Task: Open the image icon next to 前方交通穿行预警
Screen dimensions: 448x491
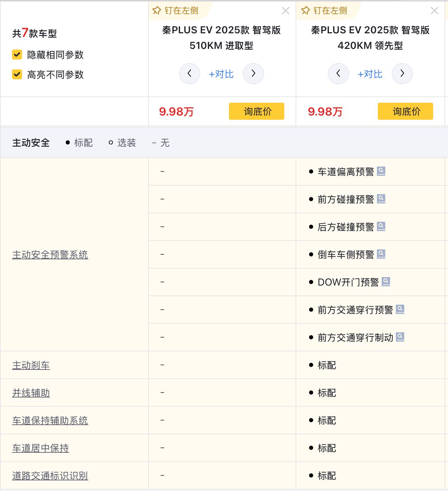Action: (x=400, y=310)
